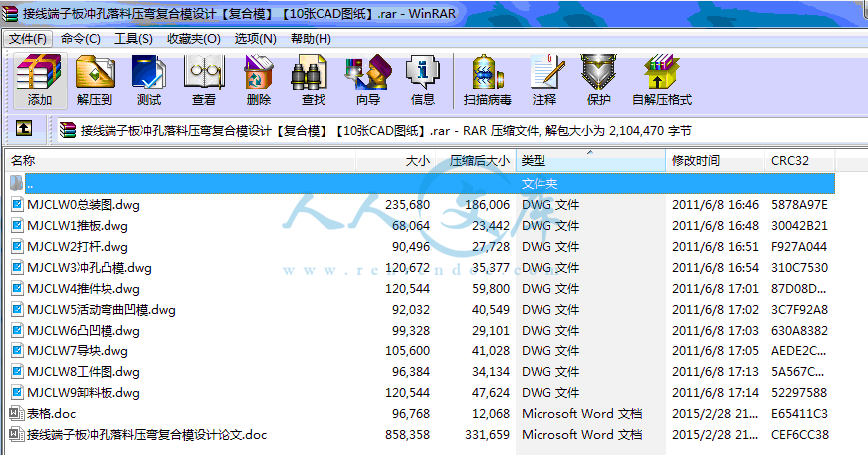Click the up-one-level arrow button
Screen dimensions: 868x455
(23, 129)
